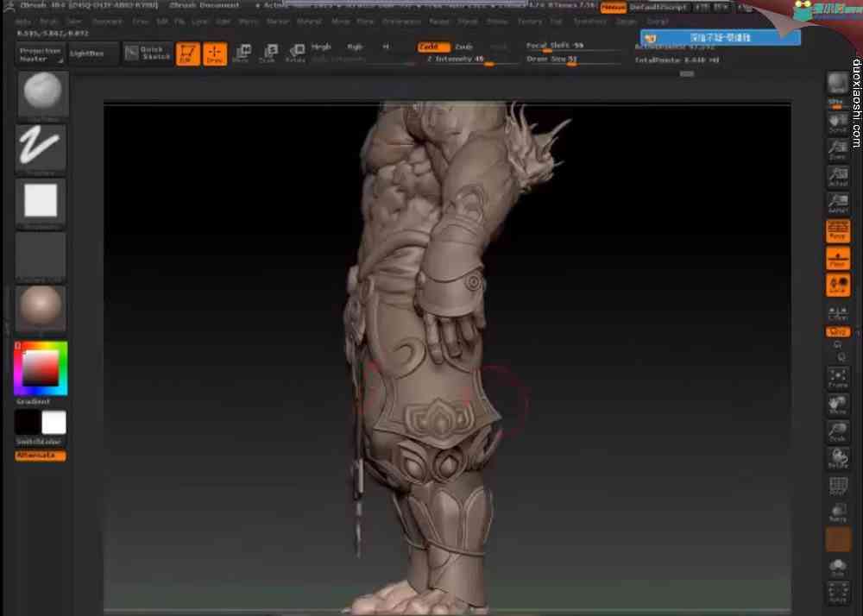Toggle Transp transparency mode
This screenshot has width=863, height=616.
(838, 512)
